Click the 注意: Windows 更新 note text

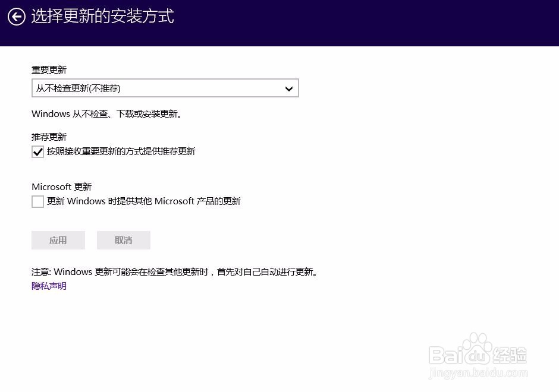pyautogui.click(x=175, y=272)
